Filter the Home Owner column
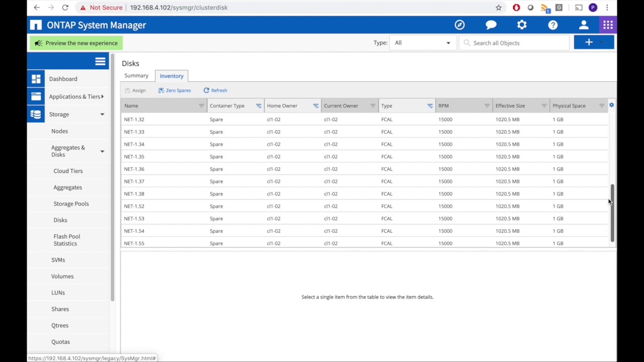Image resolution: width=644 pixels, height=362 pixels. point(315,106)
